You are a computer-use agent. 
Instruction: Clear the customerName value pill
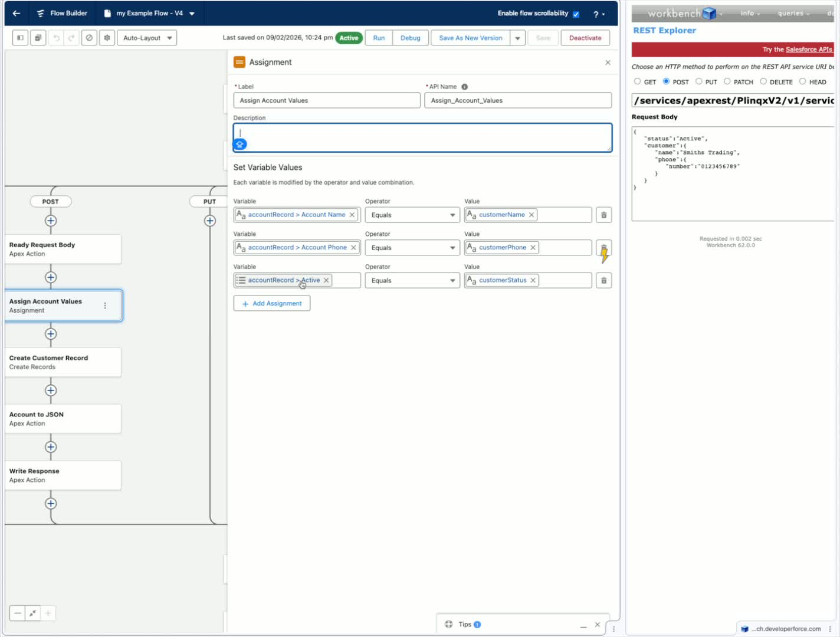click(x=531, y=215)
